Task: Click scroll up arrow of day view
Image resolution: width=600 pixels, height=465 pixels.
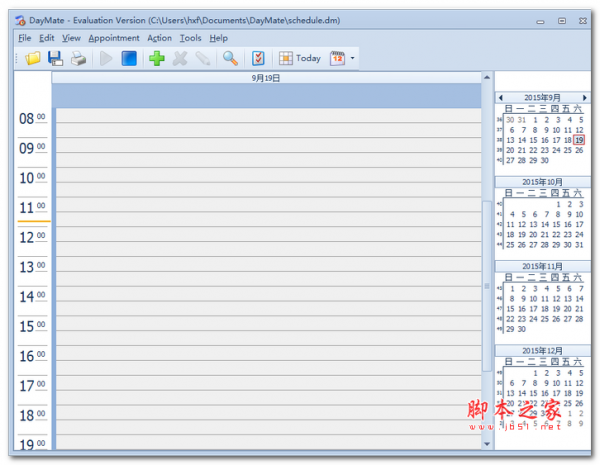Action: pyautogui.click(x=487, y=77)
